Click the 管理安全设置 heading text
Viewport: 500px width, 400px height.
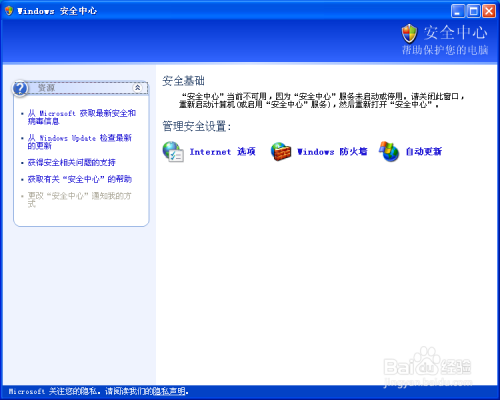tap(196, 126)
